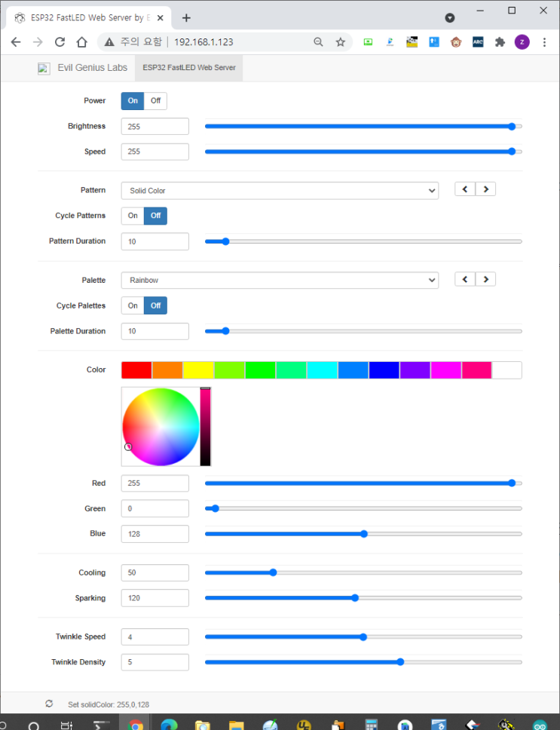Turn Power off
Screen dimensions: 560x730
pos(155,101)
